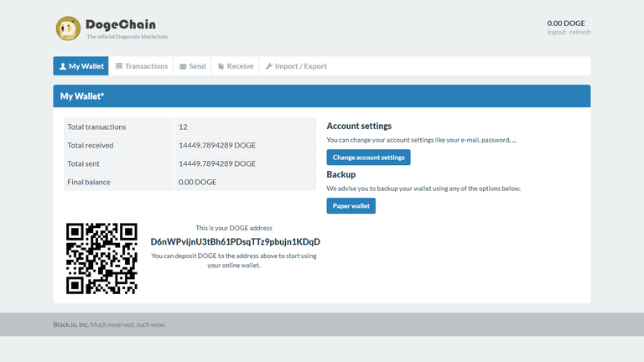Click 'The official Dogecoin blockchain' tagline

coord(127,37)
